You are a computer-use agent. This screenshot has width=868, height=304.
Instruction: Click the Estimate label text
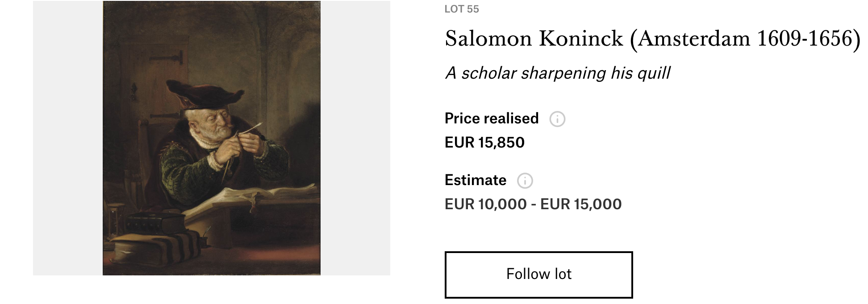475,180
